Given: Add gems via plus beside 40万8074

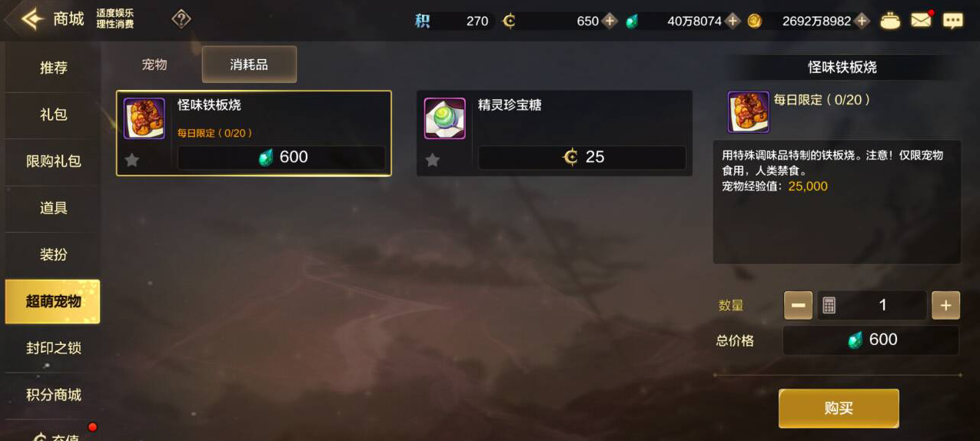Looking at the screenshot, I should [x=733, y=21].
